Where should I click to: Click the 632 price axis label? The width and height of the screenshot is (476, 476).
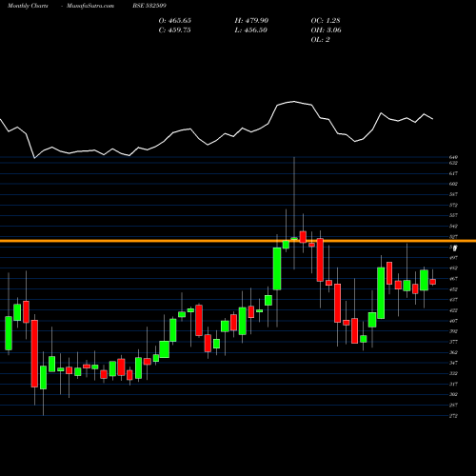[453, 163]
